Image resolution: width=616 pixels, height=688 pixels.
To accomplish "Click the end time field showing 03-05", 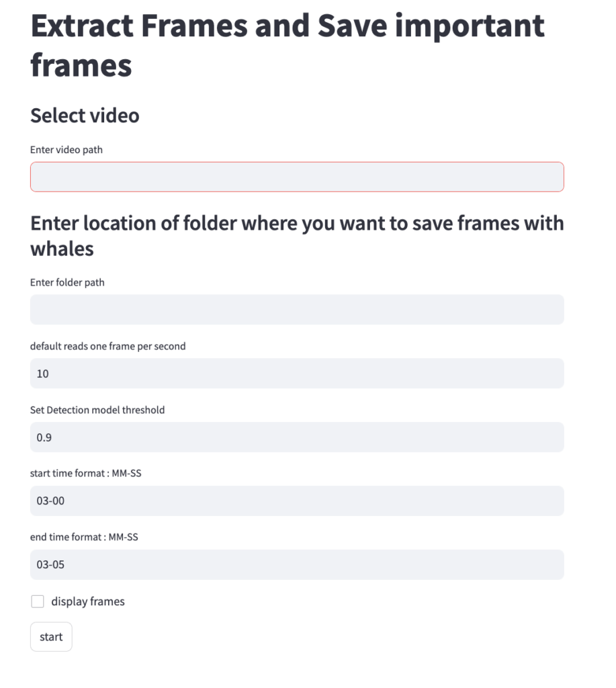I will (x=297, y=564).
